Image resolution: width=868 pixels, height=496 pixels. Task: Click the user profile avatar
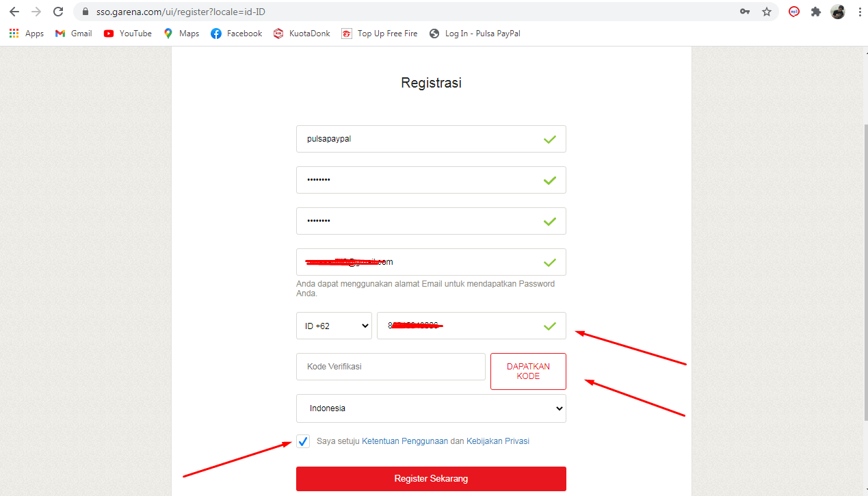pyautogui.click(x=838, y=12)
